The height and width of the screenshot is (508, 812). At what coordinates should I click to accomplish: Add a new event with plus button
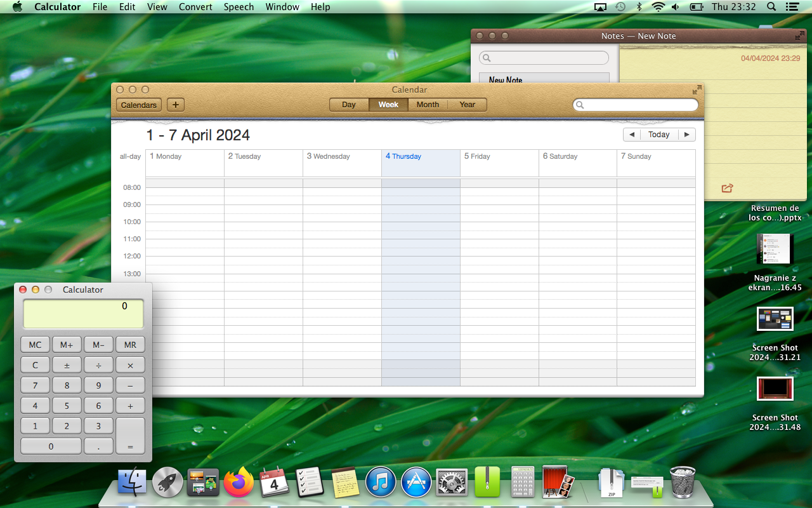[176, 105]
